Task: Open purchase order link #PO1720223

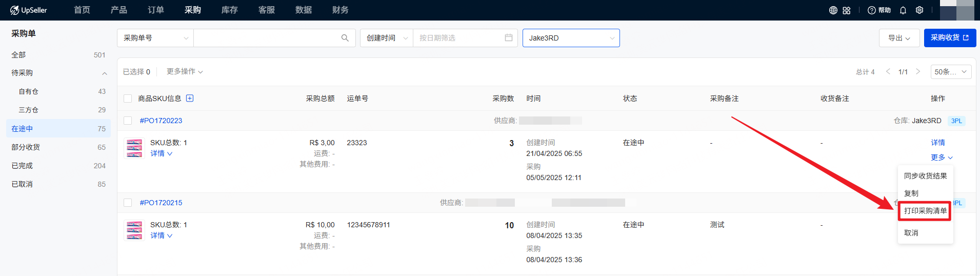Action: click(161, 121)
